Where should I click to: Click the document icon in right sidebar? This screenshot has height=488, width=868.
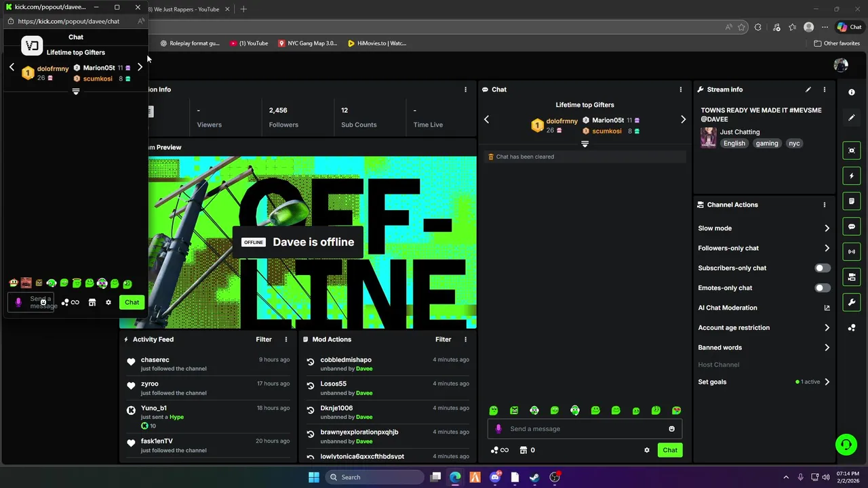852,201
